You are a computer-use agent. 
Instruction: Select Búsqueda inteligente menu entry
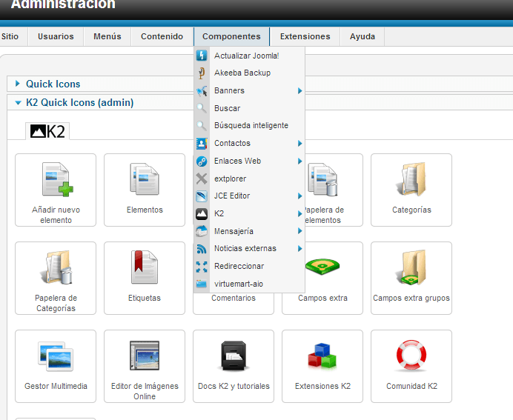click(249, 125)
